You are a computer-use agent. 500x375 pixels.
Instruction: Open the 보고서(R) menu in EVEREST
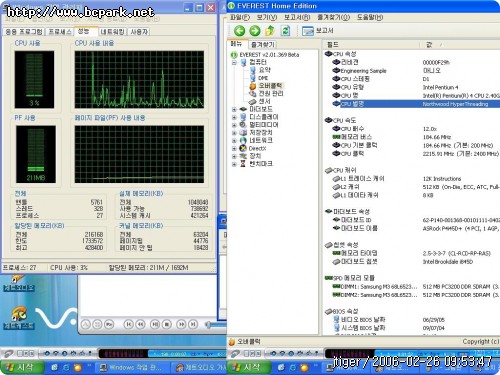pyautogui.click(x=297, y=17)
